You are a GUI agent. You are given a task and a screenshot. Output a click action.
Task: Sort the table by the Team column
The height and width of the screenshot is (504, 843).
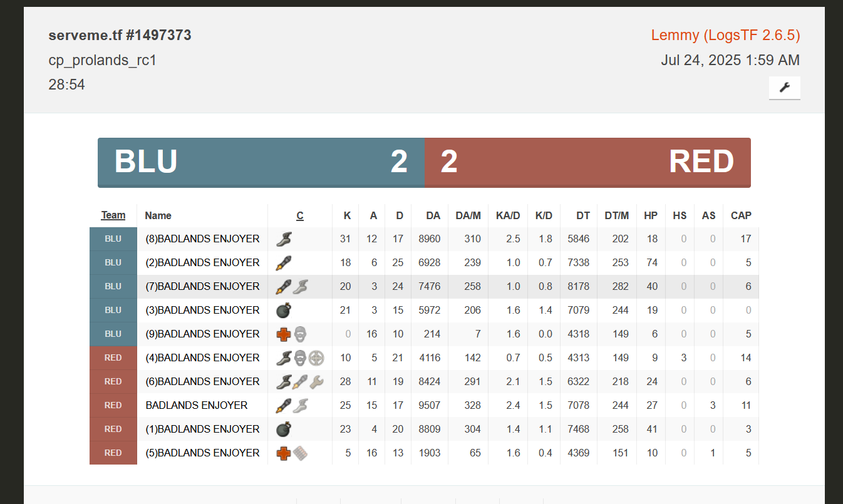(x=113, y=215)
